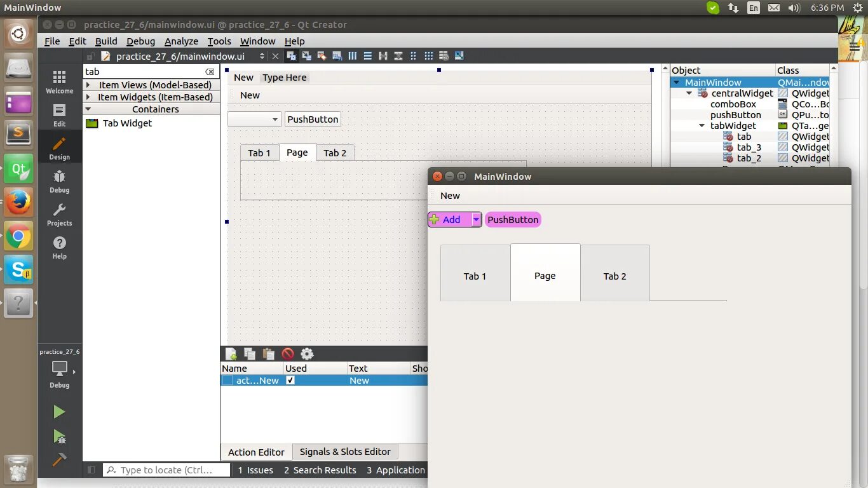Select Edit Buddies mode icon

click(x=322, y=56)
